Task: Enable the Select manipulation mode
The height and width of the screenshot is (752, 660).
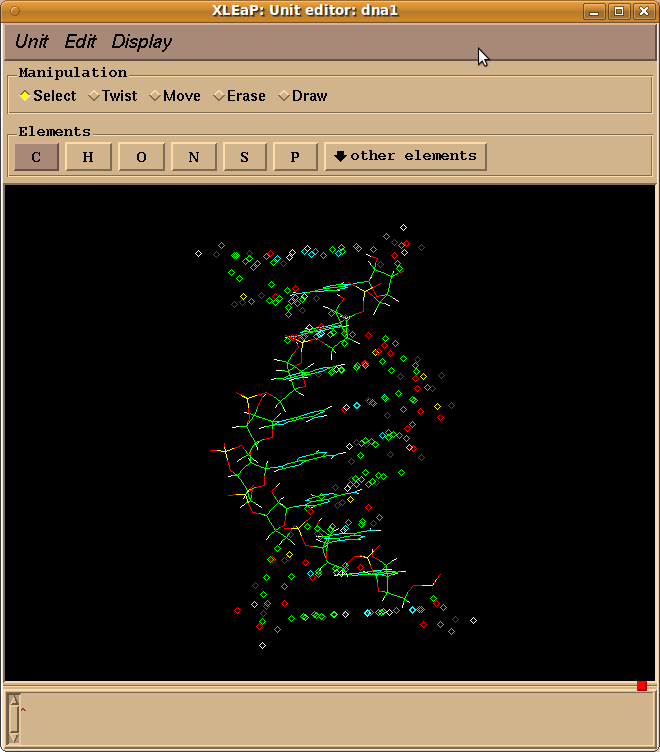Action: (47, 96)
